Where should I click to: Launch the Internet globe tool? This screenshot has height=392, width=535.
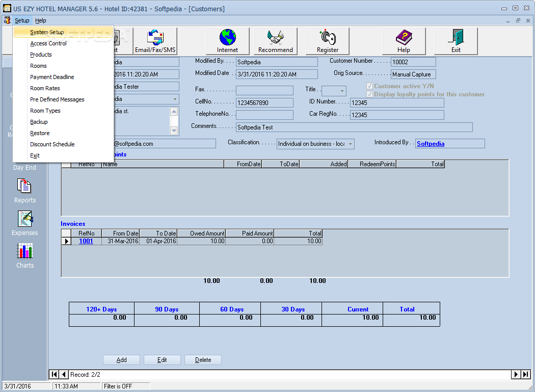pyautogui.click(x=228, y=41)
